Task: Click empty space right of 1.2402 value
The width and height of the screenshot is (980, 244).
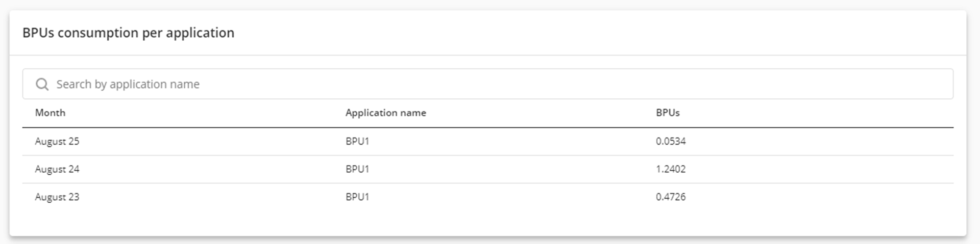Action: pos(817,169)
